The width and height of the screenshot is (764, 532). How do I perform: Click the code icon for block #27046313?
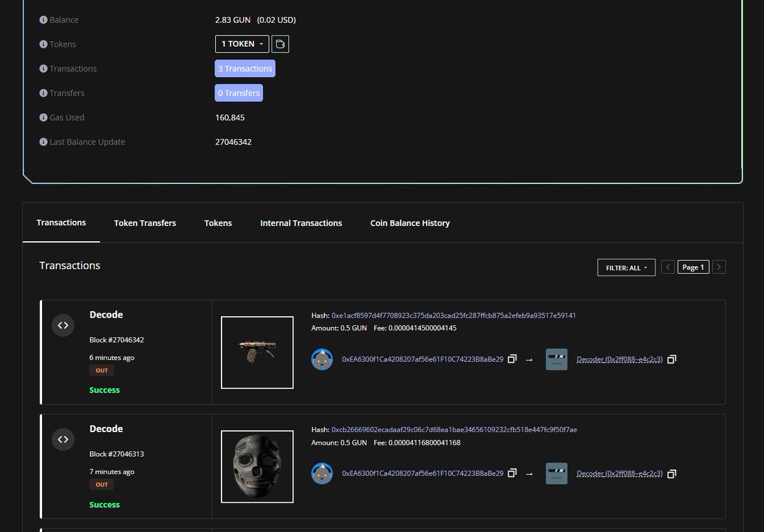point(62,439)
